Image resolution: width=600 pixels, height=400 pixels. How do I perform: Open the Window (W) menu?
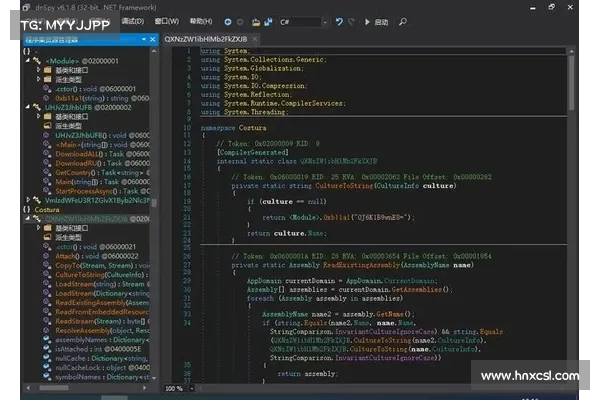[166, 20]
